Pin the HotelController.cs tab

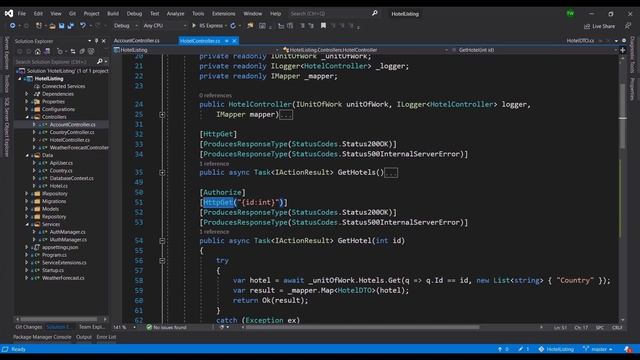coord(227,41)
